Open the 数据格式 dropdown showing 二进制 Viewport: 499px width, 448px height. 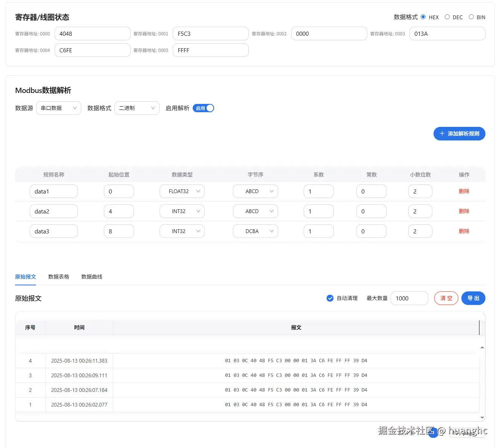[137, 108]
